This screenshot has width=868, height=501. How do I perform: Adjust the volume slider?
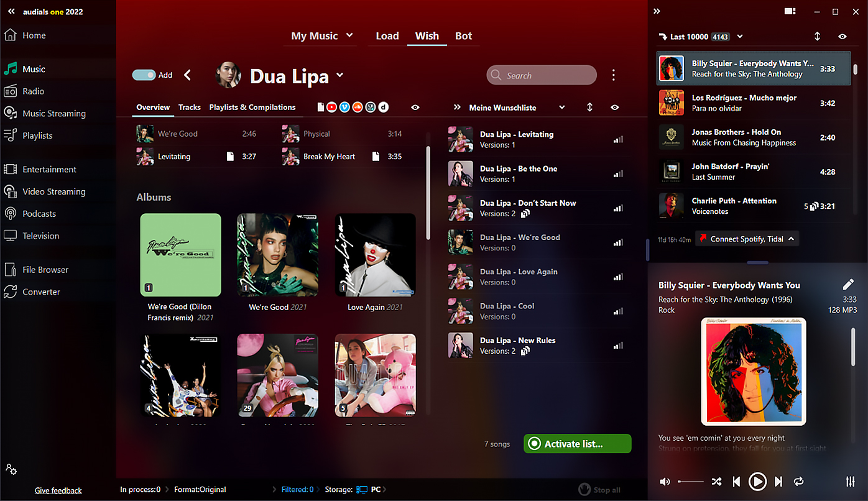click(690, 481)
